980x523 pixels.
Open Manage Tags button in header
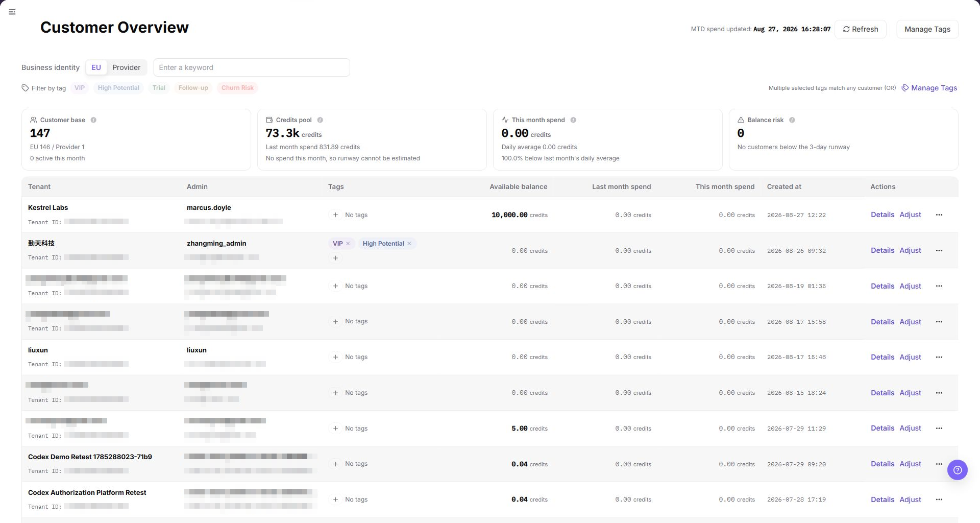coord(927,29)
